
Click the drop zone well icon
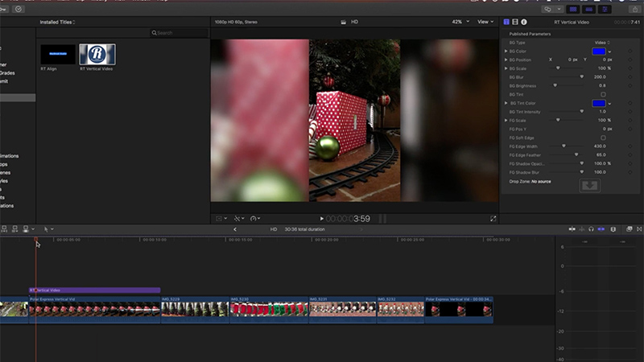[589, 186]
